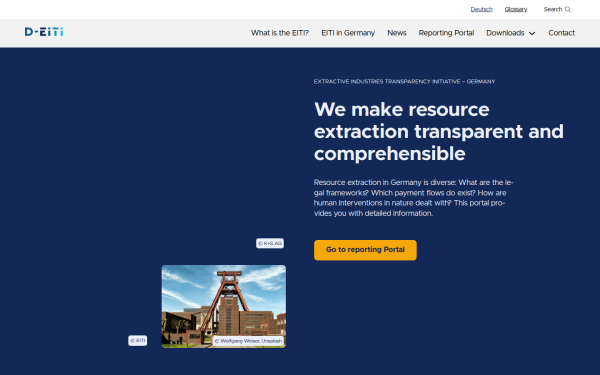
Task: Click the © EITI credit label
Action: 137,341
